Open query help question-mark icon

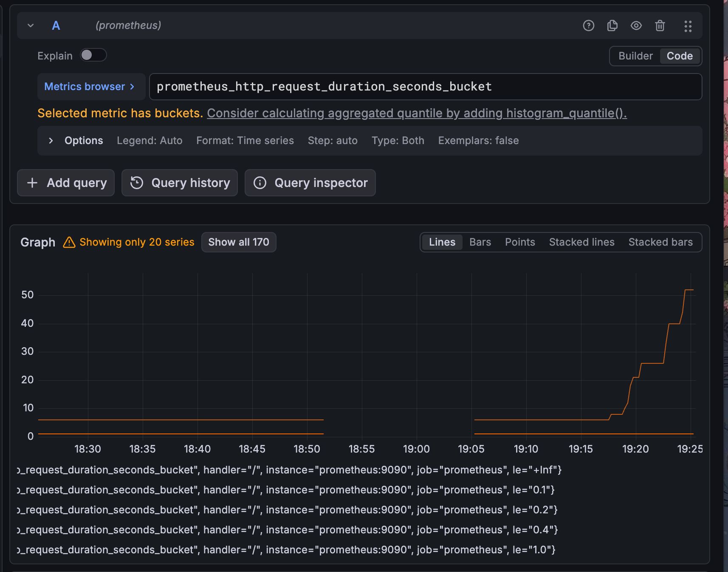[588, 25]
